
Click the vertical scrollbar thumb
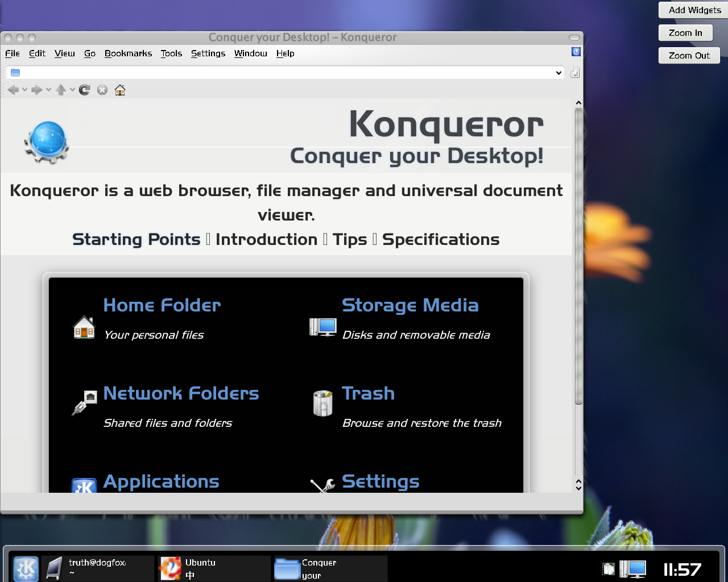578,256
